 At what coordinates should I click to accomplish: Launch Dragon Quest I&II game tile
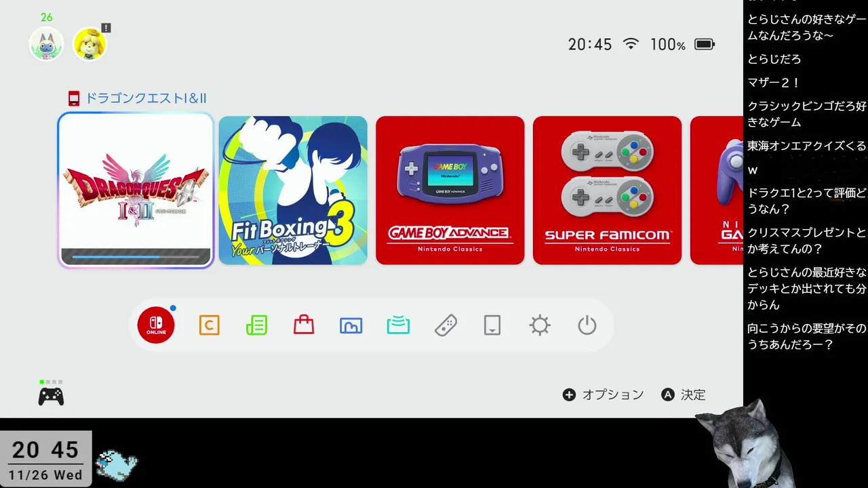pos(136,190)
